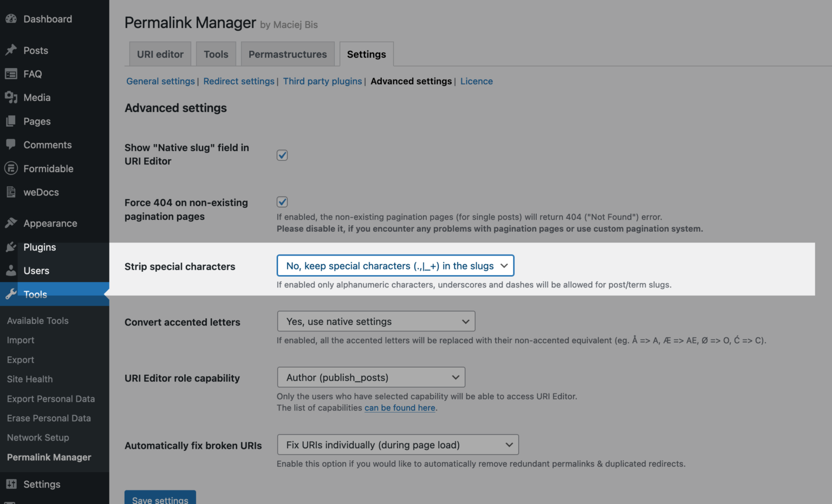This screenshot has width=832, height=504.
Task: Select the Appearance paintbrush icon
Action: click(11, 222)
